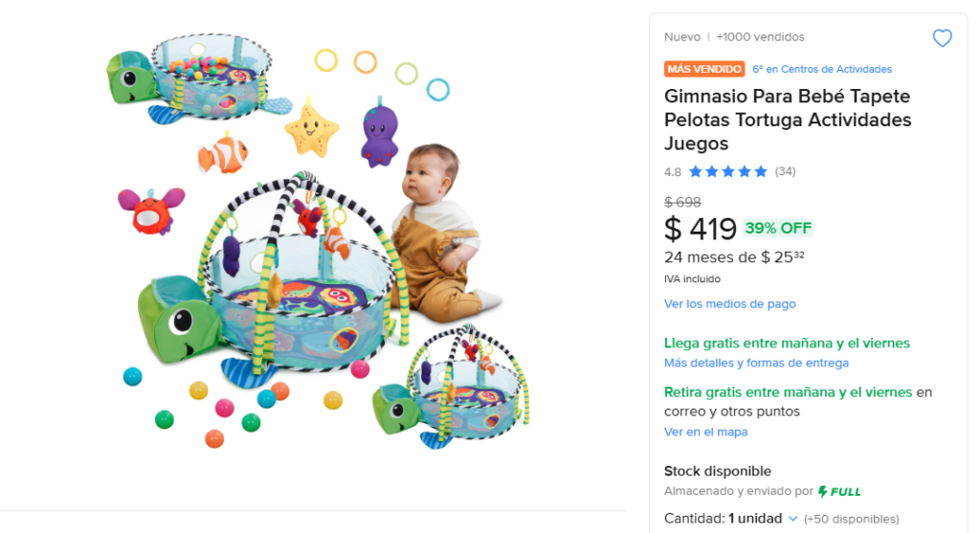Open 'Más detalles y formas de entrega'
The image size is (980, 533).
(756, 363)
